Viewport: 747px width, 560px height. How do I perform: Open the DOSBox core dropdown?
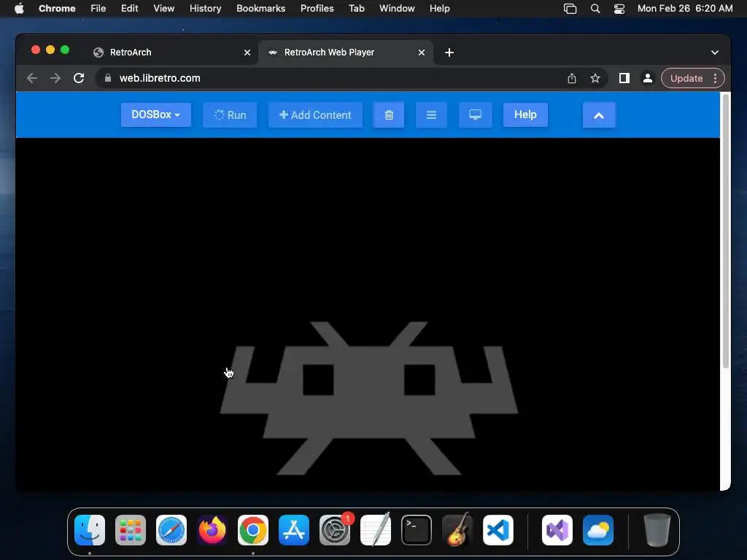coord(156,114)
